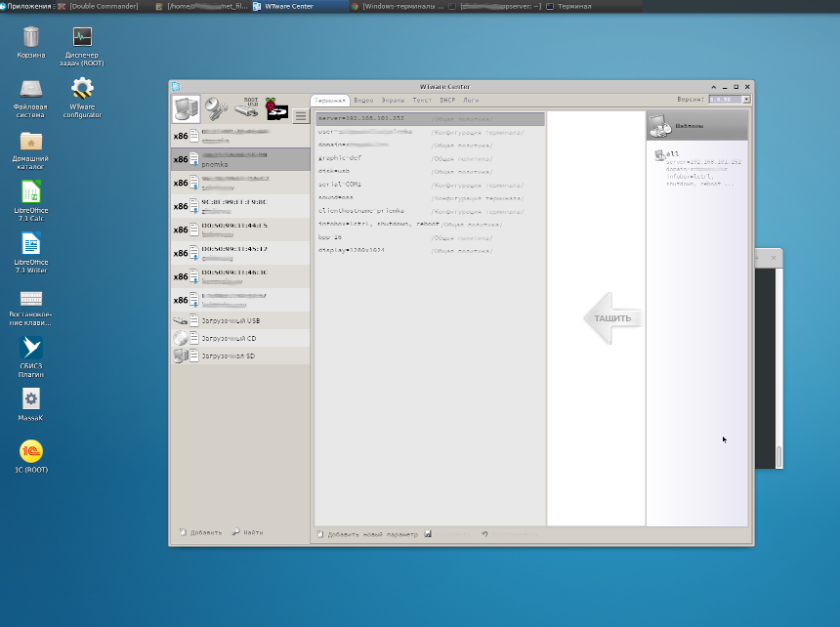Select the Загрузочный CD entry
The width and height of the screenshot is (840, 627).
coord(229,338)
